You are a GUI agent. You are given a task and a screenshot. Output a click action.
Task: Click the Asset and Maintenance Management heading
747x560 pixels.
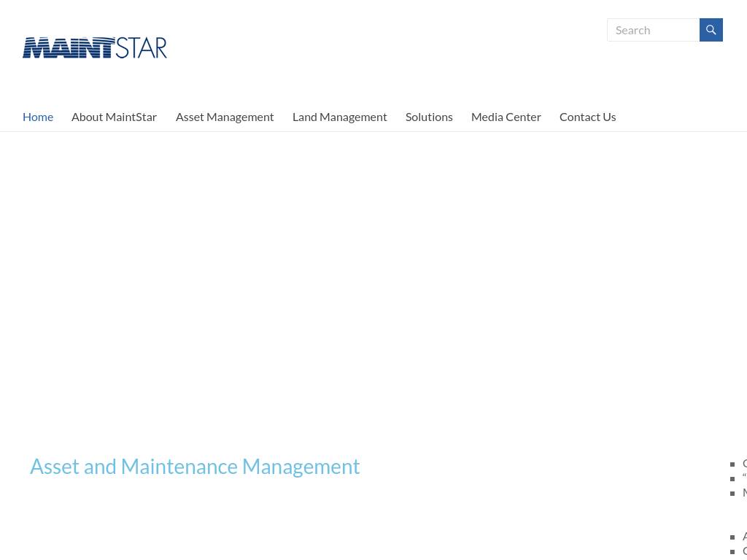coord(195,467)
